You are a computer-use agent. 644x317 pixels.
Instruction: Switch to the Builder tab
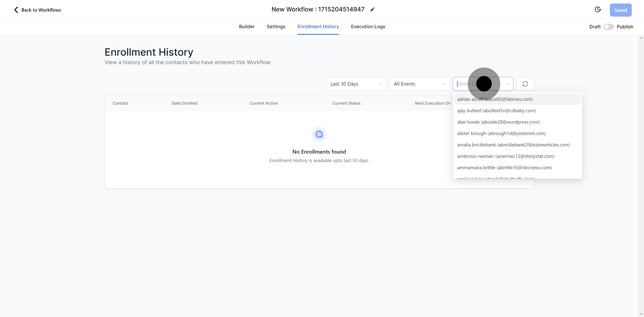pos(246,27)
